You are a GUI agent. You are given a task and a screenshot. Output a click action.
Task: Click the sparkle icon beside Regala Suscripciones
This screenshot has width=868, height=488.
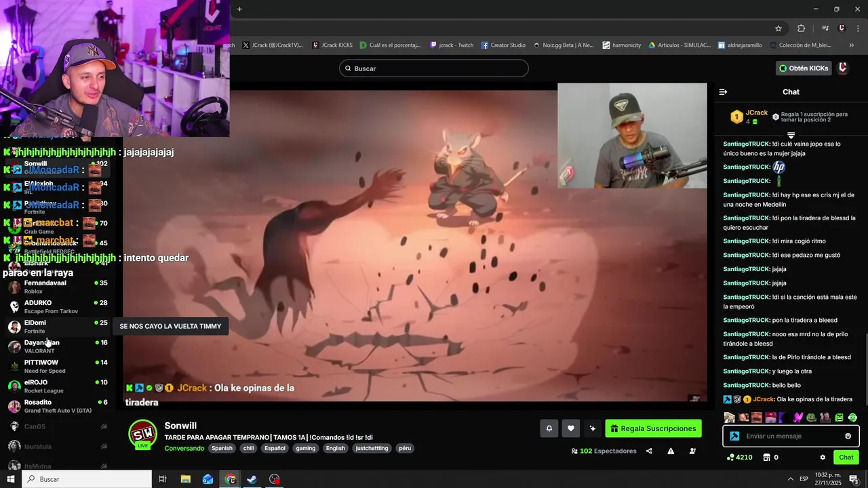coord(593,428)
